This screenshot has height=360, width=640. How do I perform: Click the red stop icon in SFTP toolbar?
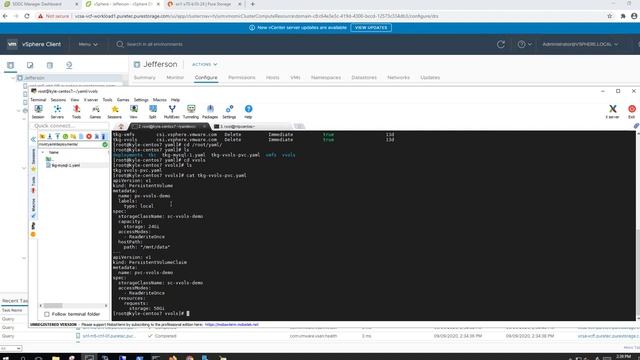coord(89,136)
